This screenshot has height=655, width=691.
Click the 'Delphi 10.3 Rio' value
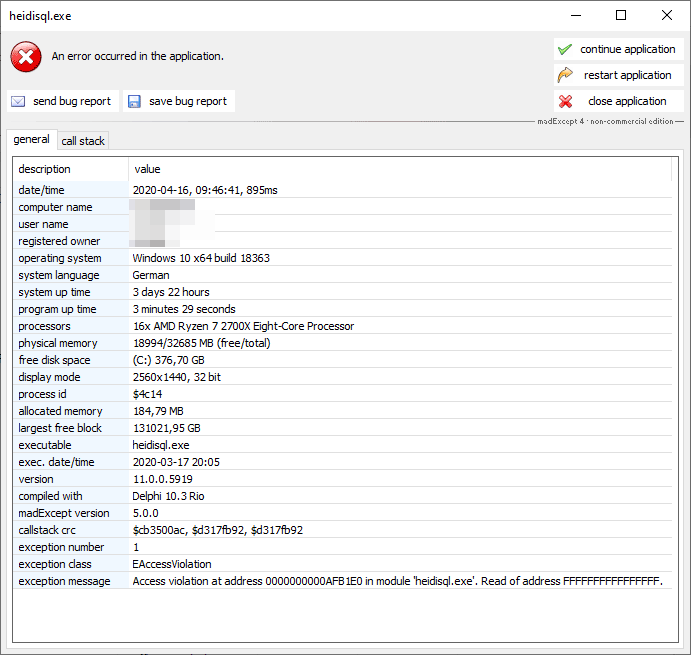168,496
